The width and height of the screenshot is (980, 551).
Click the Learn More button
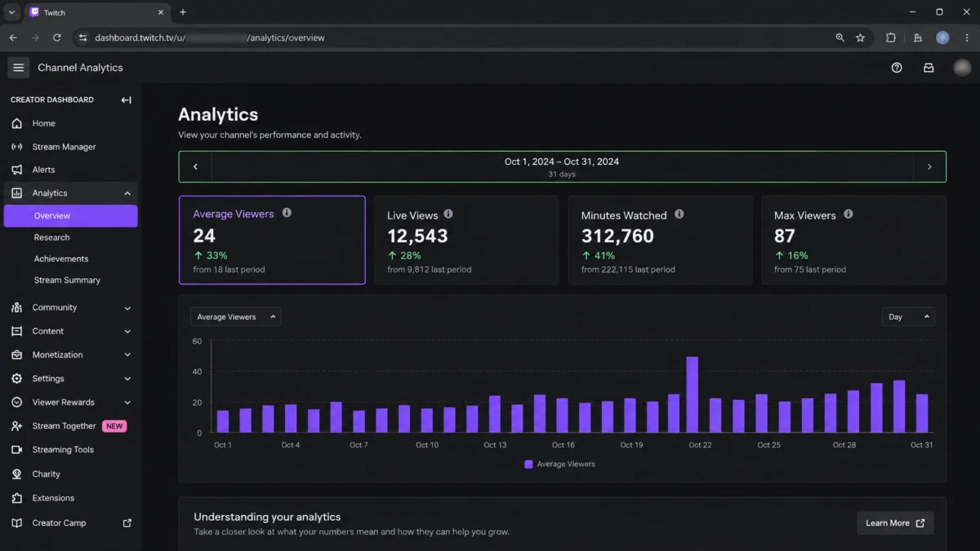895,523
